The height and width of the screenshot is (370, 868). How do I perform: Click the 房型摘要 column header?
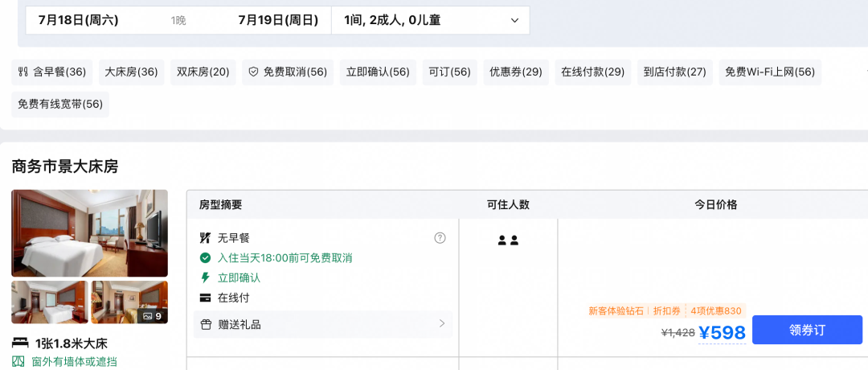coord(221,205)
